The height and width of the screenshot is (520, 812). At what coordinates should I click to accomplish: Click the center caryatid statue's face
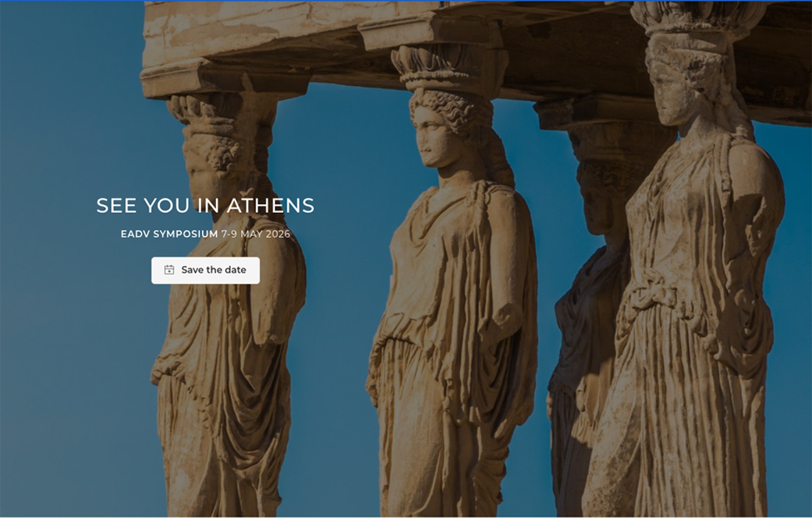coord(431,136)
